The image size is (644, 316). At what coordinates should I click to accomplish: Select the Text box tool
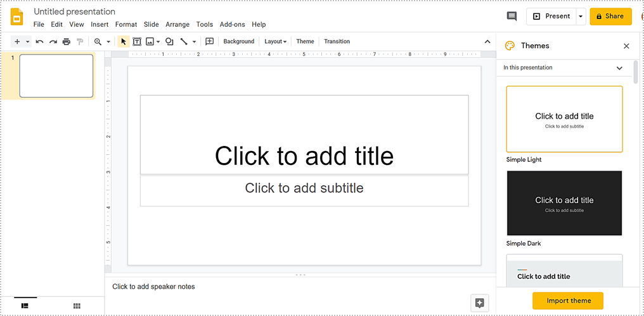coord(136,42)
